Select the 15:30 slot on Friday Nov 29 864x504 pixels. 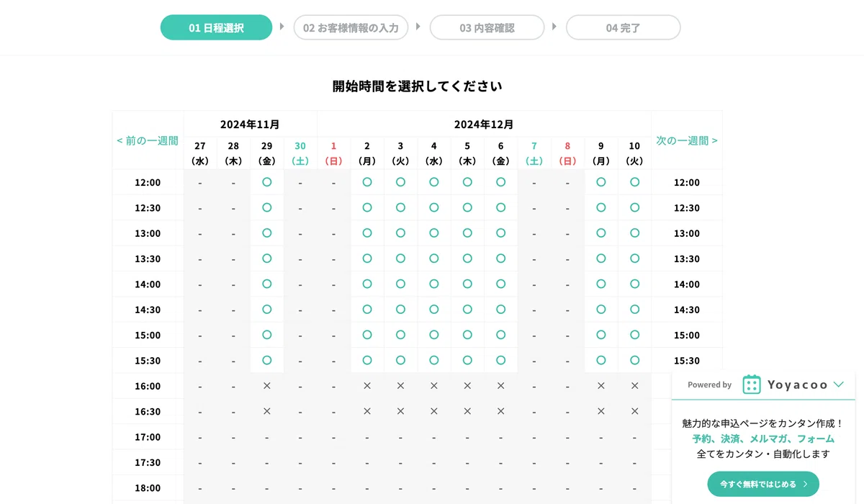pos(267,360)
